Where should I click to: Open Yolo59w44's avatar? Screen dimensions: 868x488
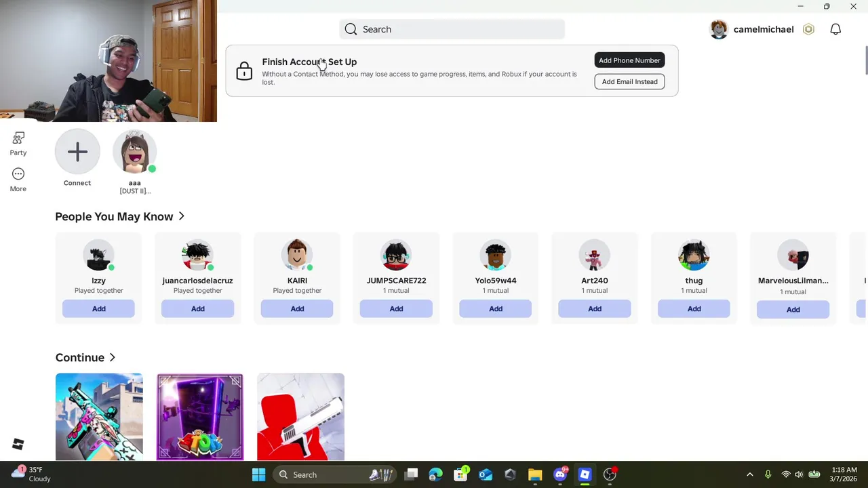click(x=496, y=256)
